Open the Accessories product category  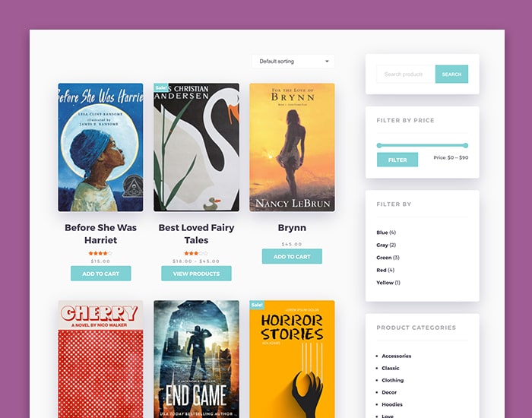click(x=396, y=356)
